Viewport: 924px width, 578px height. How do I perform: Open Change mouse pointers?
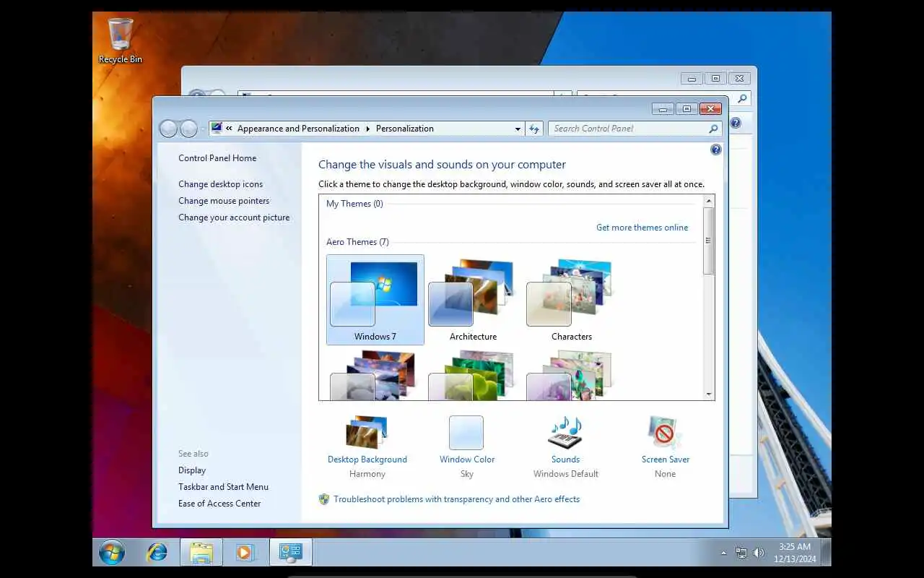224,201
